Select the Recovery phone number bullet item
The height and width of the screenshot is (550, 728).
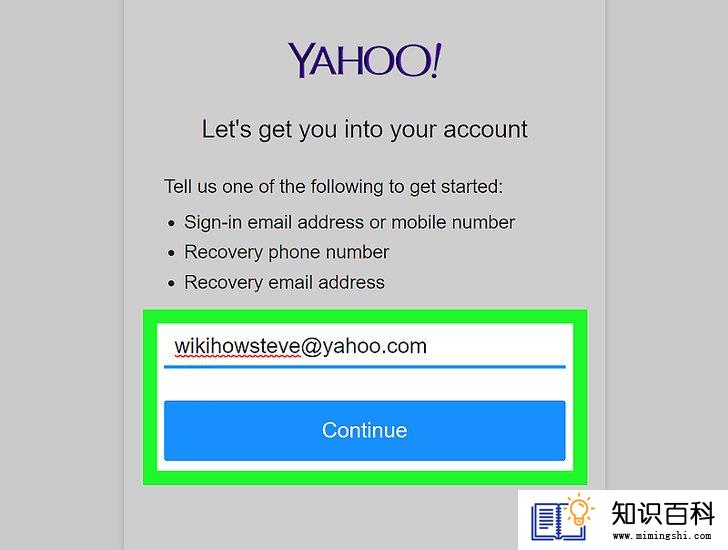(x=286, y=252)
